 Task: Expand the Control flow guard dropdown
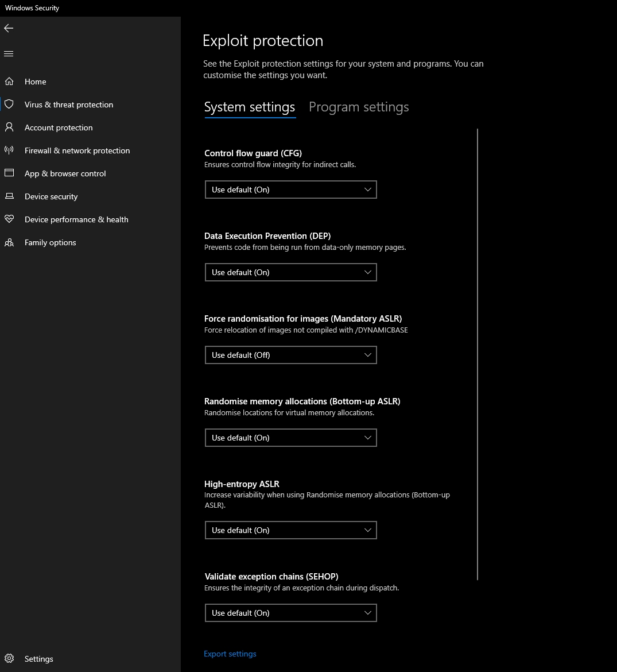290,190
